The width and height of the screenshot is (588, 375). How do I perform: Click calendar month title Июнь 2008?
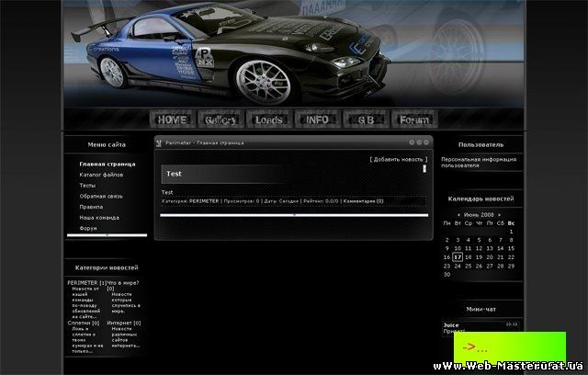479,215
